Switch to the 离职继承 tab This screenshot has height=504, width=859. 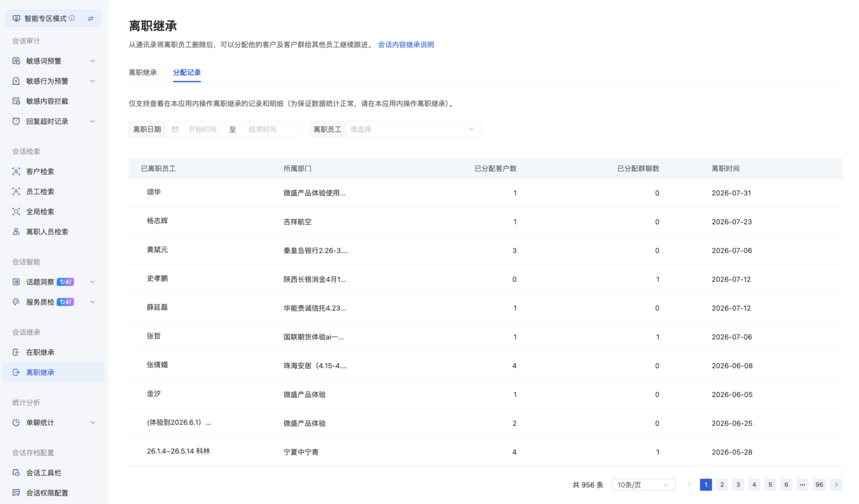coord(143,72)
